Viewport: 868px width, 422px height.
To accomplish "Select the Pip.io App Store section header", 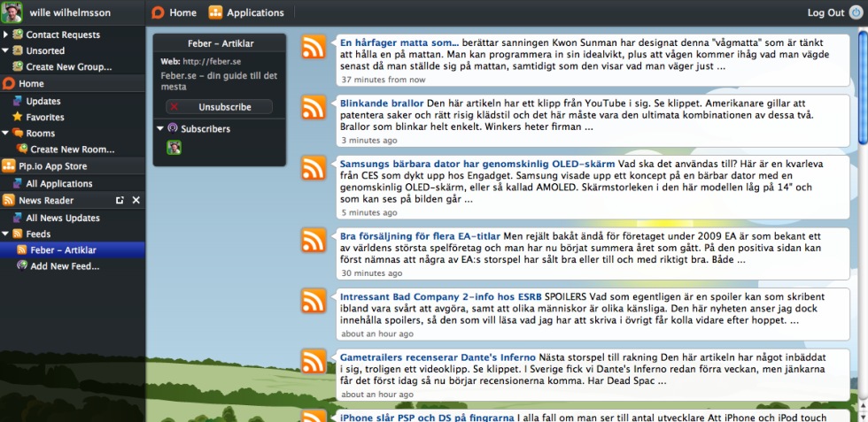I will click(73, 166).
